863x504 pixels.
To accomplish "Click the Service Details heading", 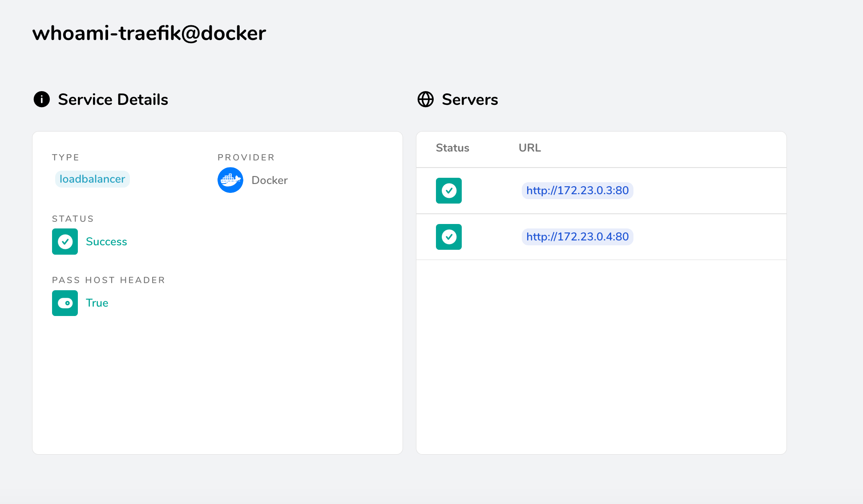I will pos(113,100).
